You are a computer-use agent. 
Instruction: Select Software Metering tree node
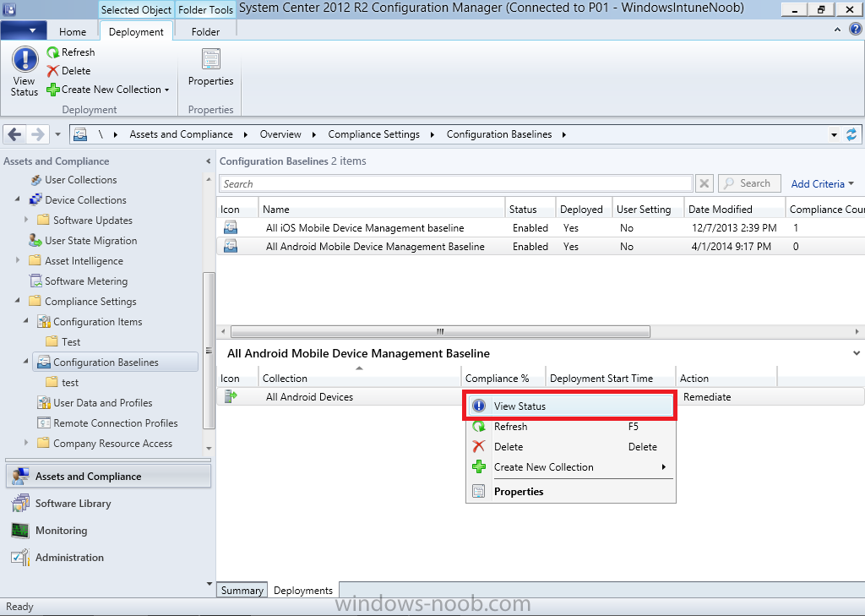85,281
